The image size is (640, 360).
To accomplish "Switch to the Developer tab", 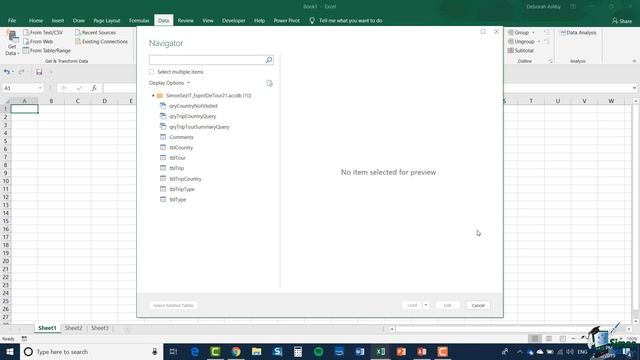I will pos(233,20).
